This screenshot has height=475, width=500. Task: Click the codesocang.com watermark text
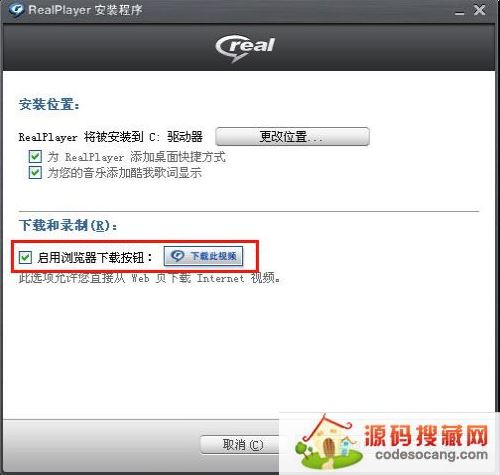coord(431,455)
